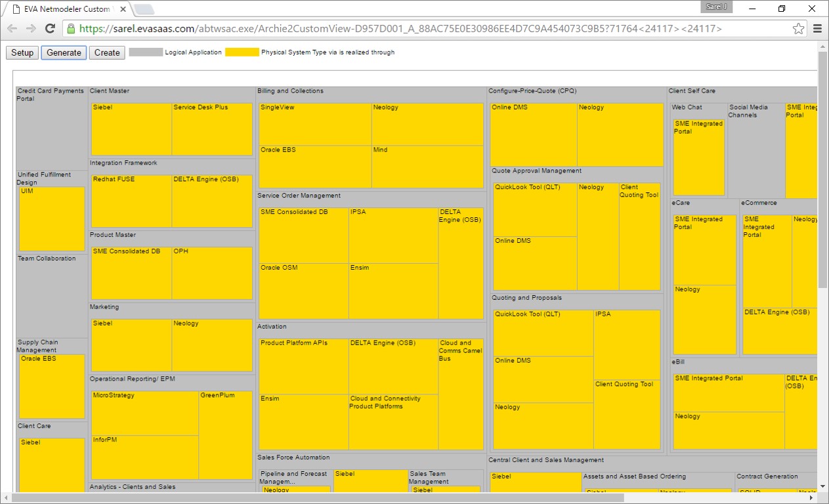The height and width of the screenshot is (504, 829).
Task: Select the Mind box in Billing and Collections
Action: 428,167
